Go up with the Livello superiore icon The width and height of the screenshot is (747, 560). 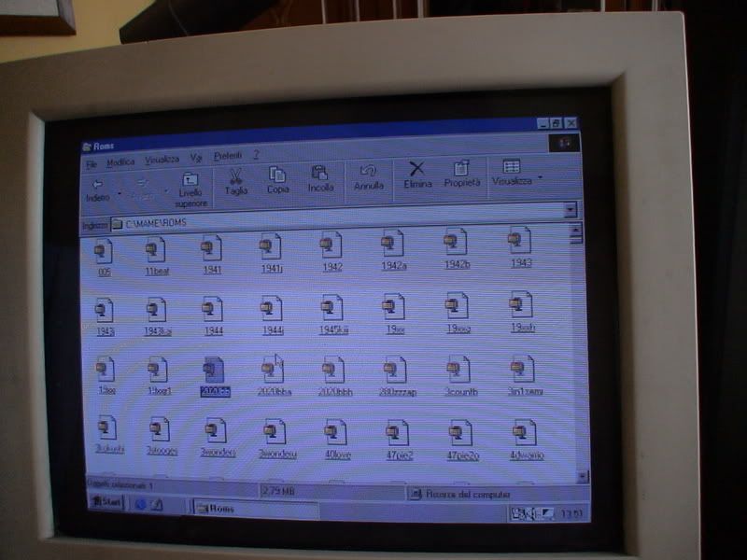(x=190, y=179)
